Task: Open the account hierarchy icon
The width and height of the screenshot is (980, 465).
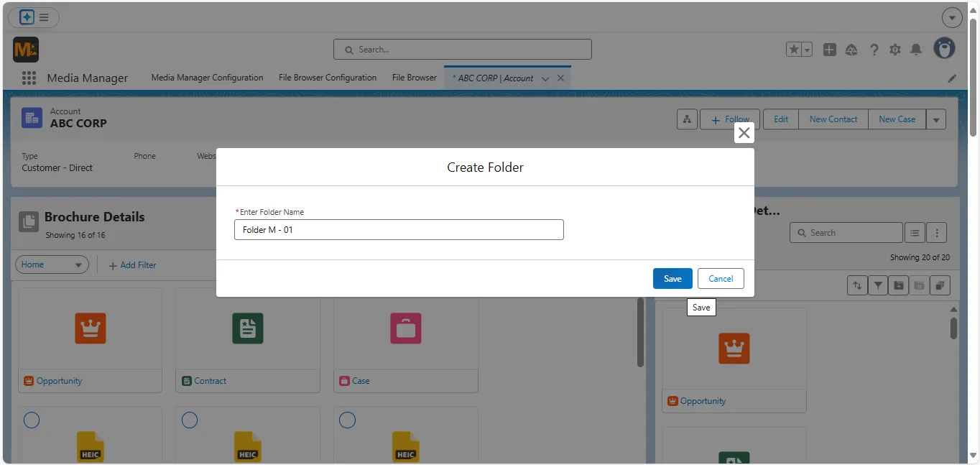Action: click(x=687, y=119)
